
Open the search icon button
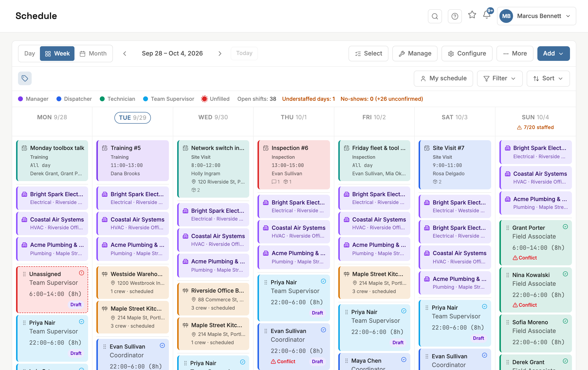(435, 16)
